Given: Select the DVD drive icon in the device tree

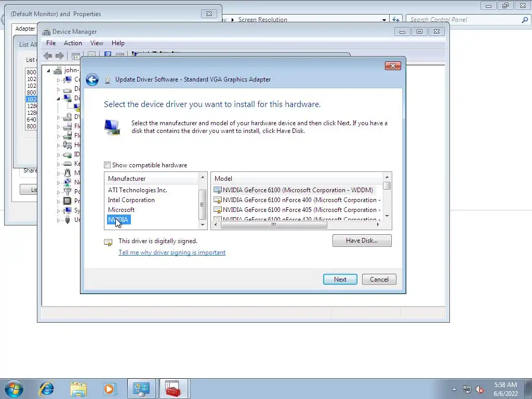Looking at the screenshot, I should [68, 117].
